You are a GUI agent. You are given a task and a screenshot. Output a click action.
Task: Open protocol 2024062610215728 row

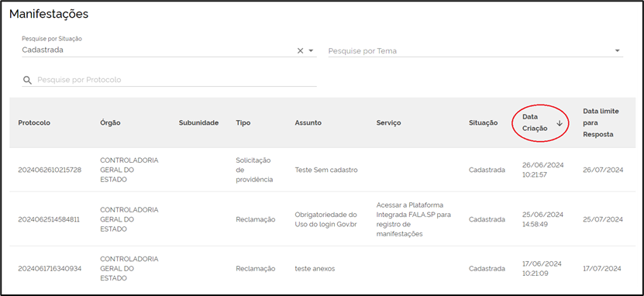322,170
